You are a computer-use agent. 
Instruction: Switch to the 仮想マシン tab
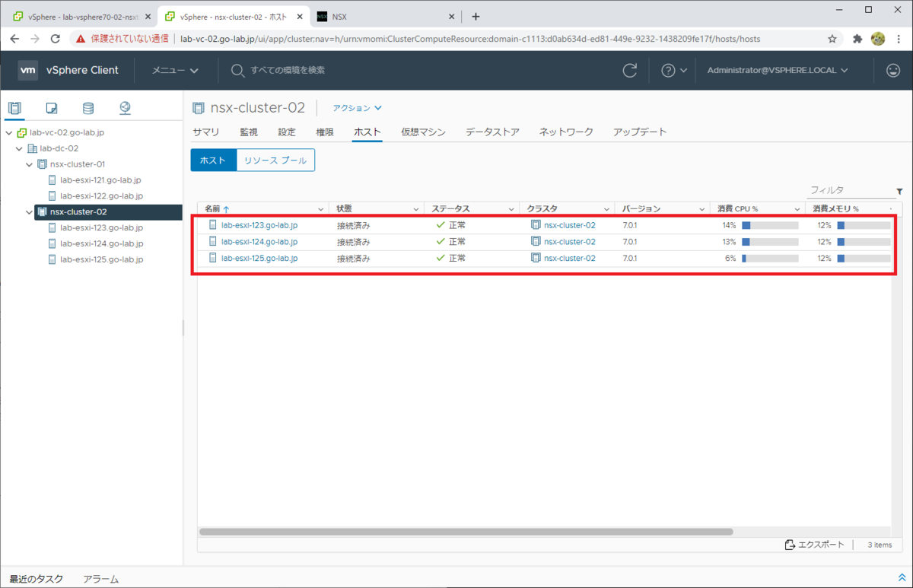click(x=424, y=132)
